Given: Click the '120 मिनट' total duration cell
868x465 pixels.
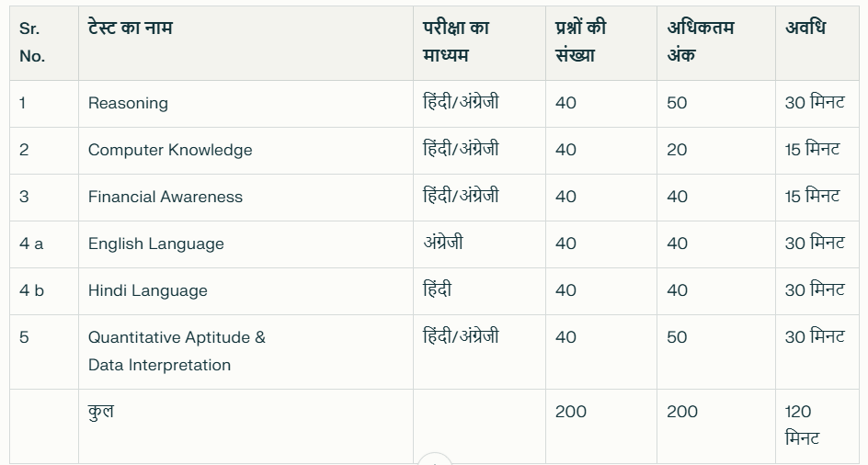Looking at the screenshot, I should point(802,425).
